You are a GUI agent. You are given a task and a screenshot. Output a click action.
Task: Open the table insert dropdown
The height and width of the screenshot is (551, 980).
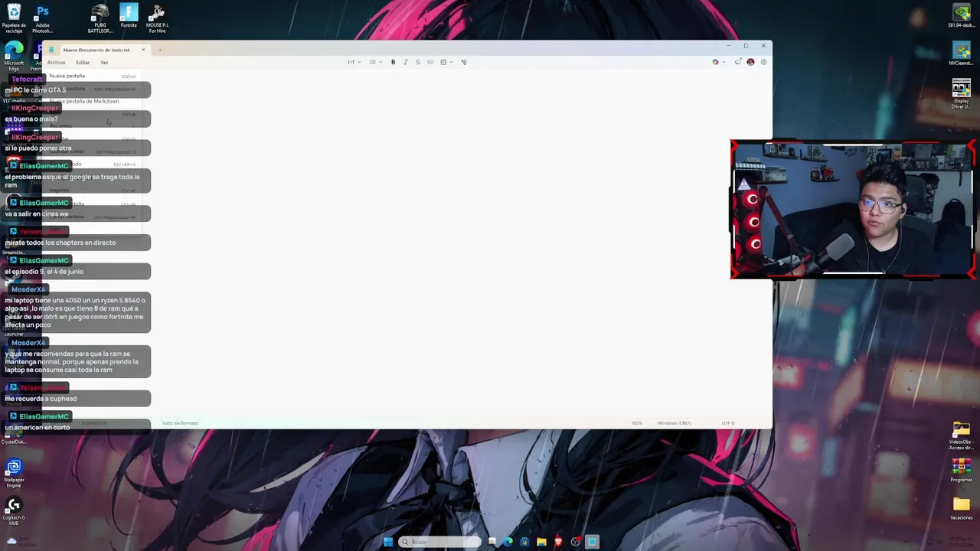pyautogui.click(x=445, y=62)
